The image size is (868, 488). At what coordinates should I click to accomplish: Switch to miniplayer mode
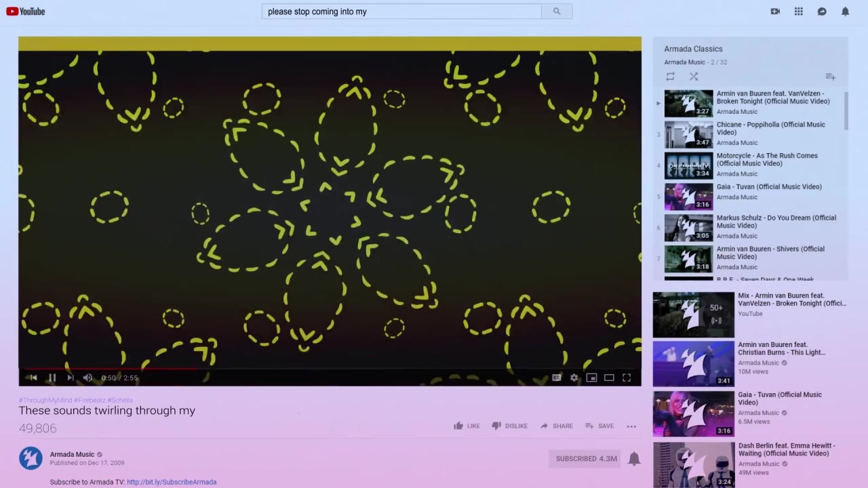click(591, 378)
